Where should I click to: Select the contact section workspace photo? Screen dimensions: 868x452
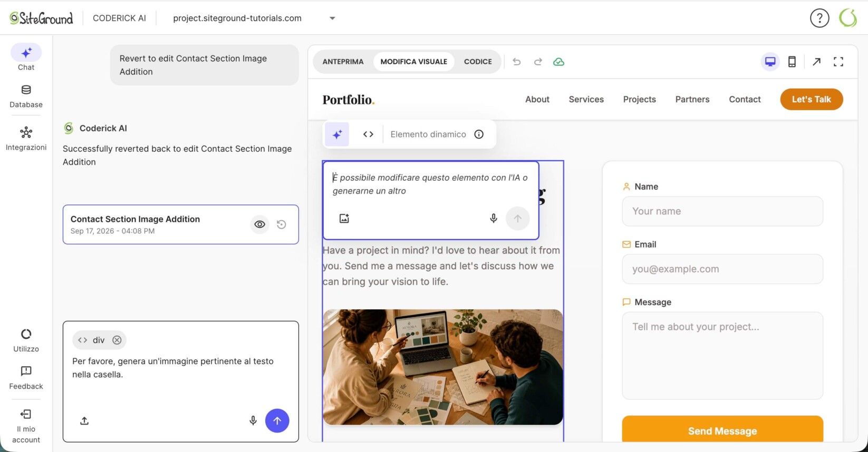coord(443,367)
